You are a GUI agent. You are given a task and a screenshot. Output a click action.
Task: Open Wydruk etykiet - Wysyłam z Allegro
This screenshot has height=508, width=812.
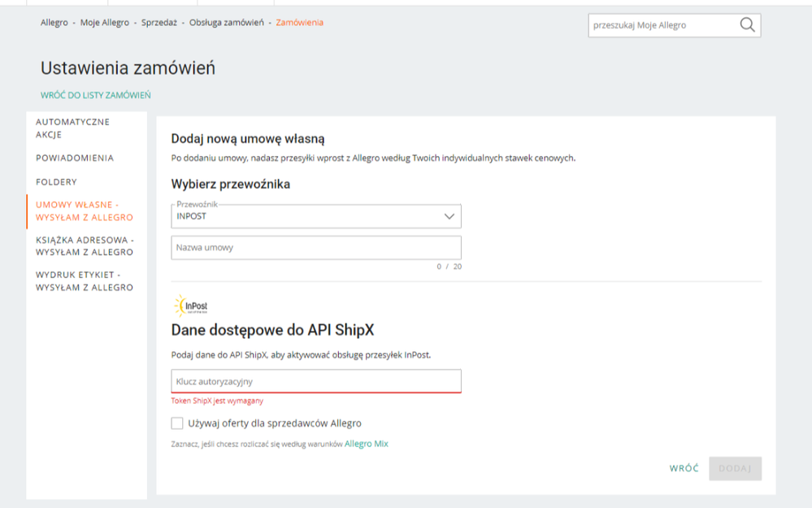coord(85,280)
